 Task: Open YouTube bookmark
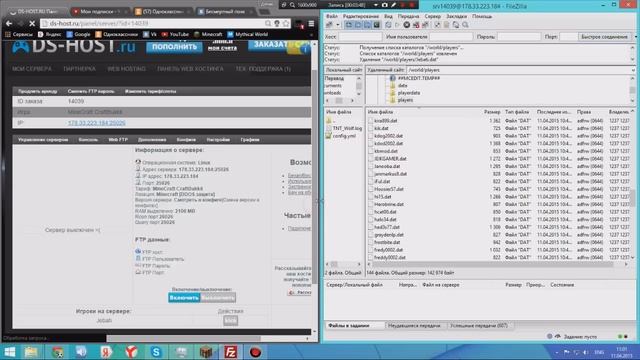(x=175, y=34)
